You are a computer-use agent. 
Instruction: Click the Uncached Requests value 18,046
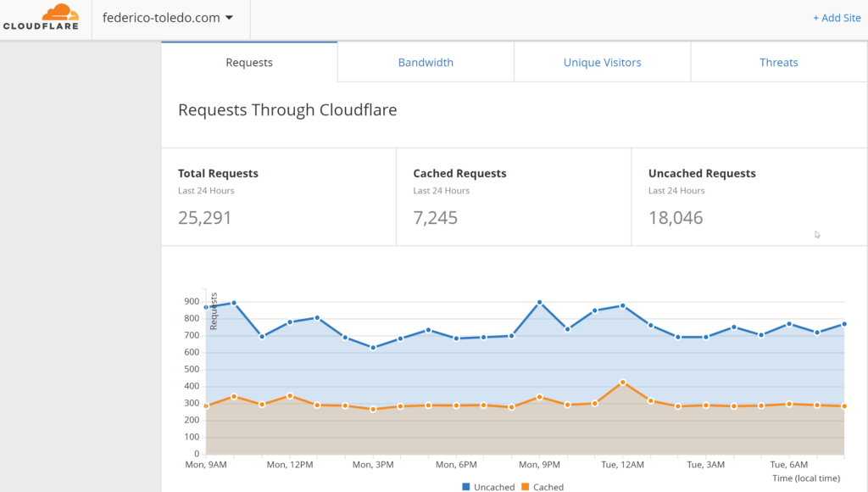(x=676, y=218)
